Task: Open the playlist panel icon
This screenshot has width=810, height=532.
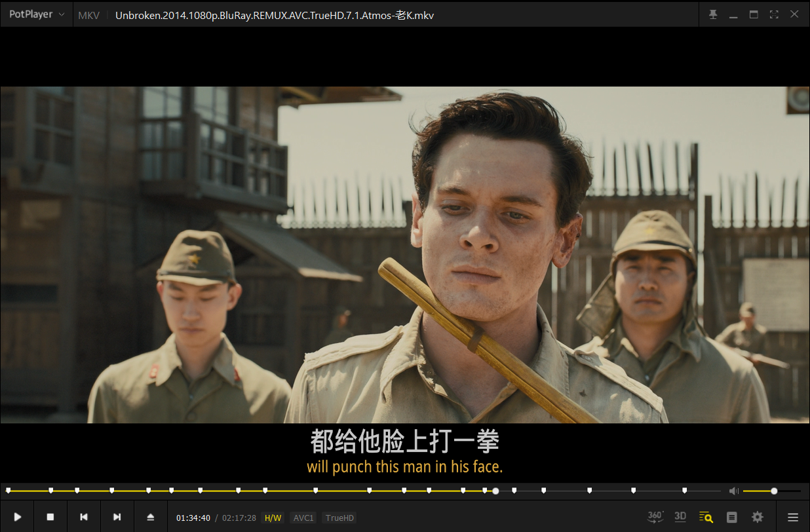Action: point(732,517)
